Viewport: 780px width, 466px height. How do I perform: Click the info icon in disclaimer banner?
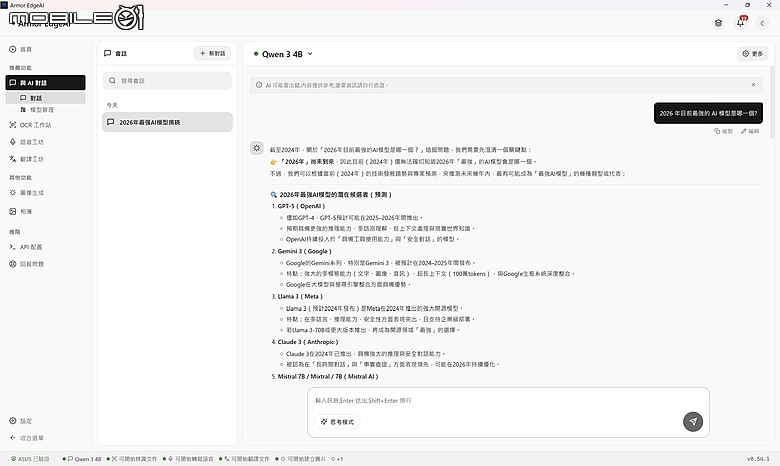(x=259, y=85)
